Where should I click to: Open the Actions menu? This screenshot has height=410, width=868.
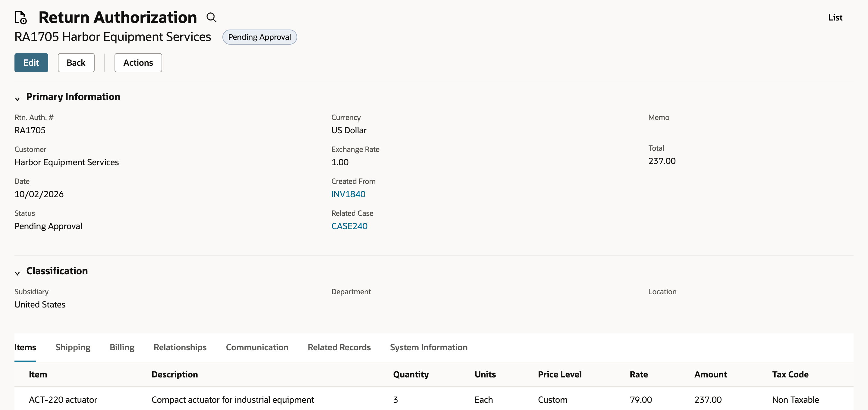(138, 63)
